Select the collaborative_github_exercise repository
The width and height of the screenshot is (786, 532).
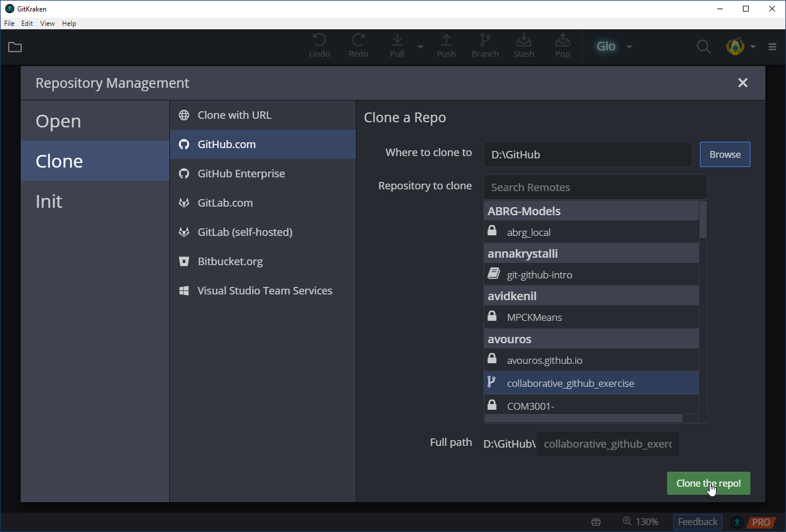point(591,383)
